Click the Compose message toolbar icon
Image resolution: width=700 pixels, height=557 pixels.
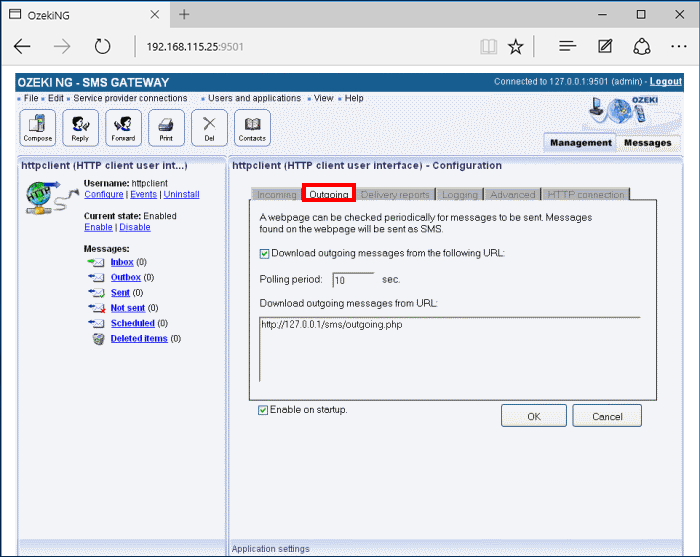coord(38,127)
